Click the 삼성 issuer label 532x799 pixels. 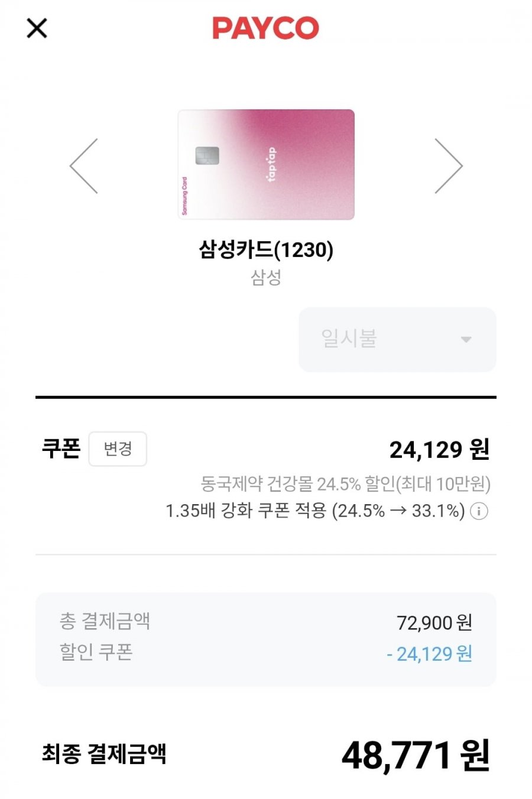point(266,277)
